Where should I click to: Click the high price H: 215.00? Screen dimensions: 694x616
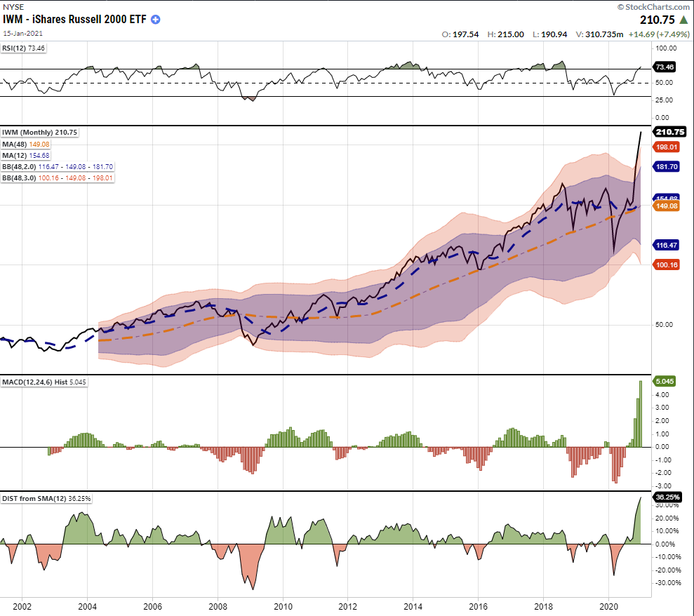tap(505, 34)
